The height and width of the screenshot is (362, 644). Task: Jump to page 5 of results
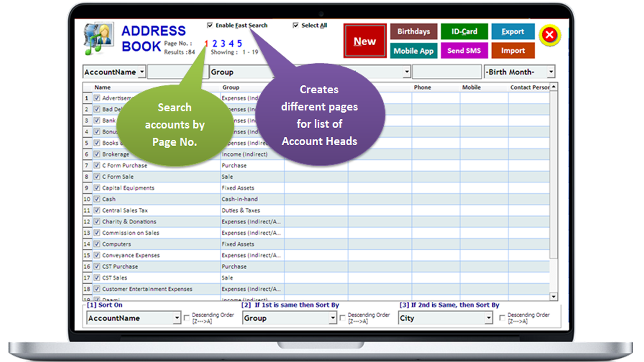pyautogui.click(x=239, y=44)
